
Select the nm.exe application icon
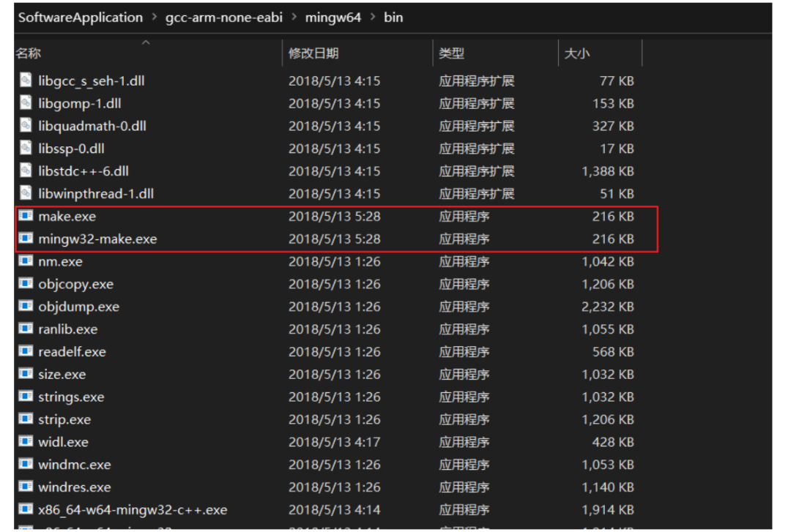(x=26, y=261)
